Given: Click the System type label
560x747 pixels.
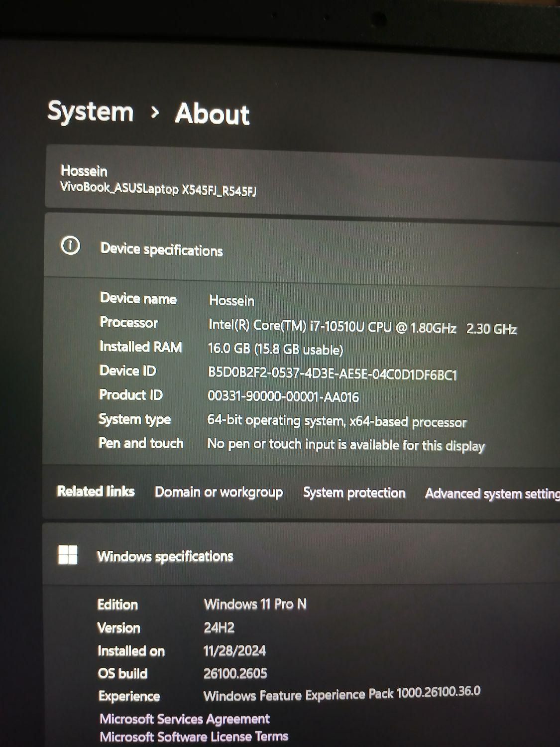Looking at the screenshot, I should click(134, 419).
